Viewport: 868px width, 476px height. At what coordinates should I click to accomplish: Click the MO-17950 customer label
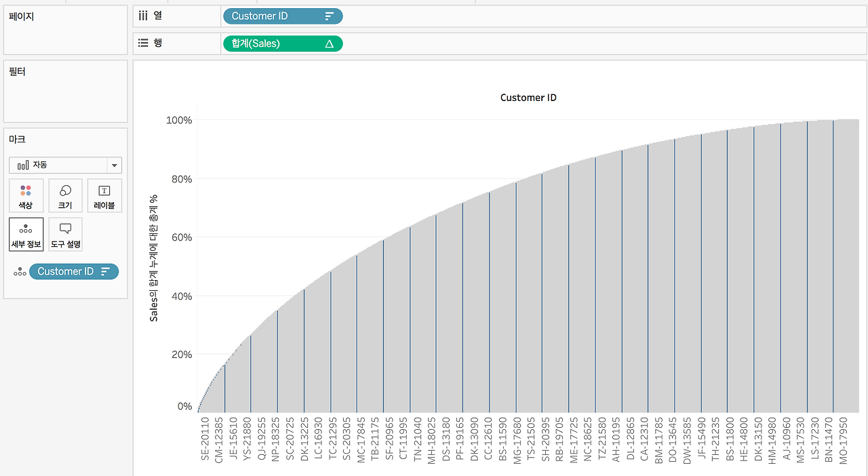843,439
